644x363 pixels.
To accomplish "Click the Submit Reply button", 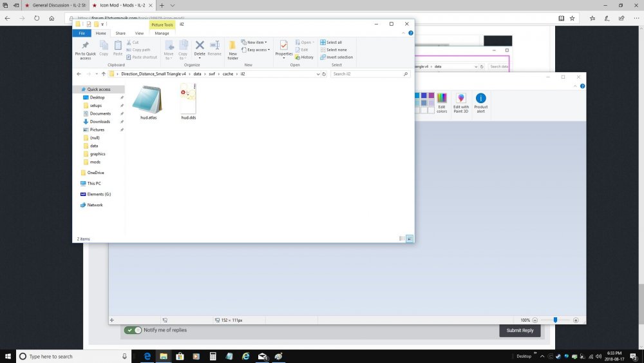I will click(x=520, y=330).
